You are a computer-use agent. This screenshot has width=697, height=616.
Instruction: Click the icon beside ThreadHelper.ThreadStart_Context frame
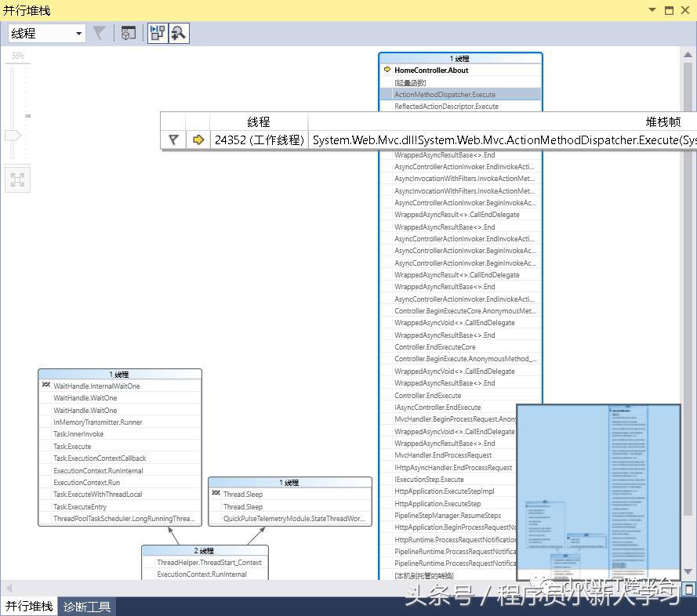pyautogui.click(x=149, y=563)
